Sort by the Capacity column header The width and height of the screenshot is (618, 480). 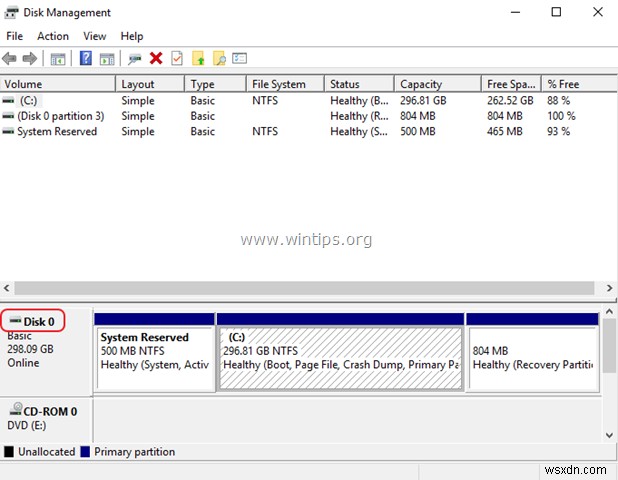[x=438, y=84]
